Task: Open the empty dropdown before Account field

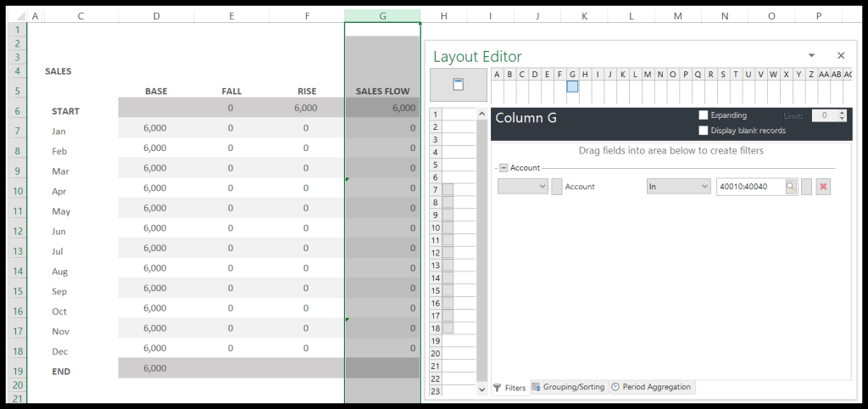Action: click(x=522, y=187)
